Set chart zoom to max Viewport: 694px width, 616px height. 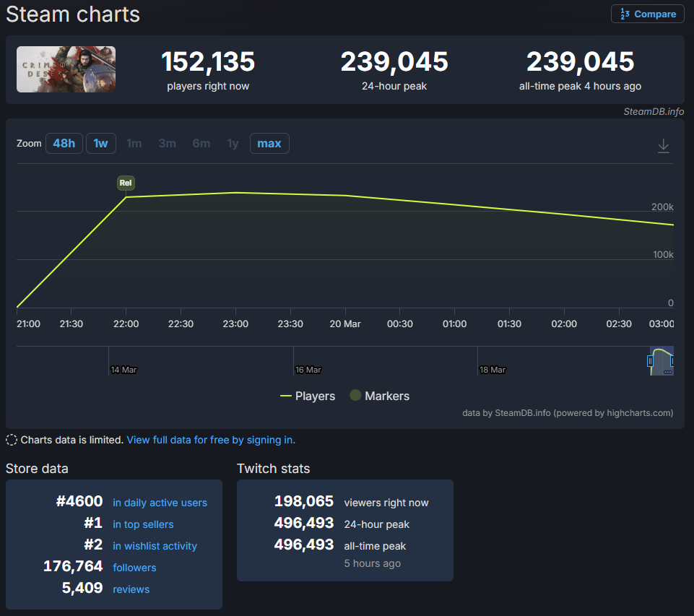point(269,144)
